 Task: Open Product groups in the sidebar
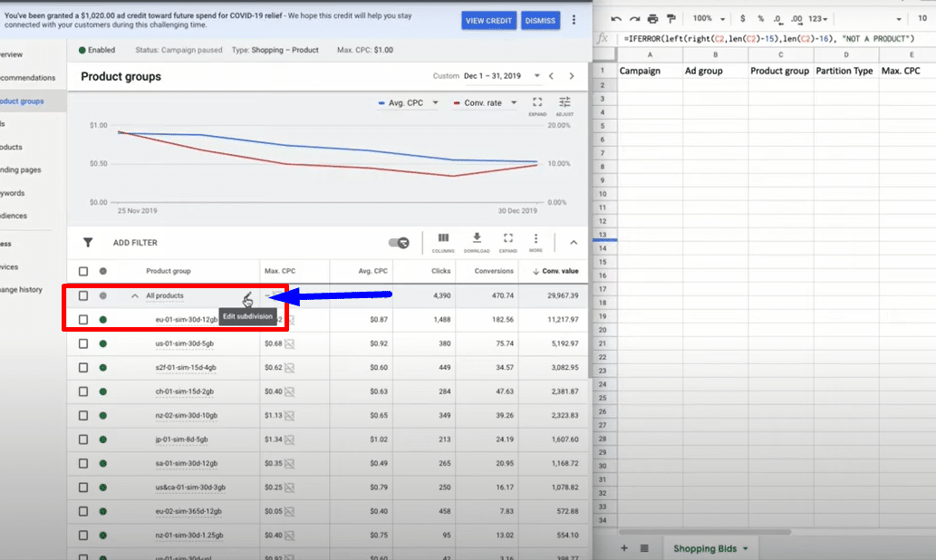point(23,101)
